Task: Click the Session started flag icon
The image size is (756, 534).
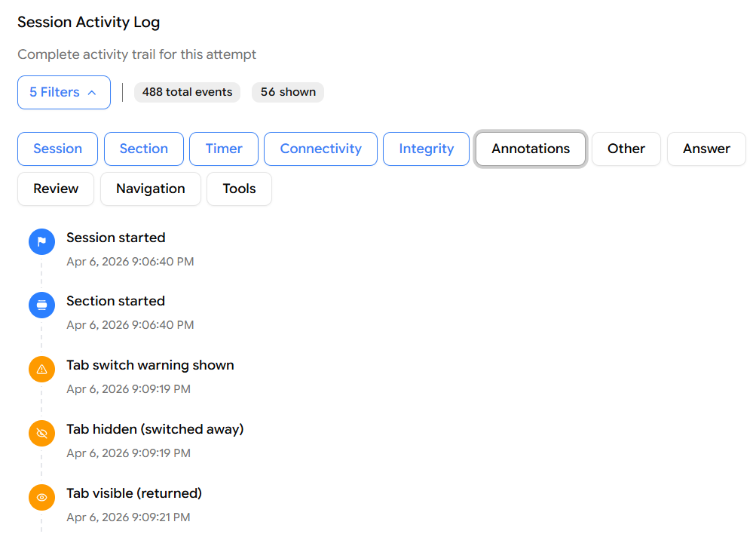Action: click(x=41, y=242)
